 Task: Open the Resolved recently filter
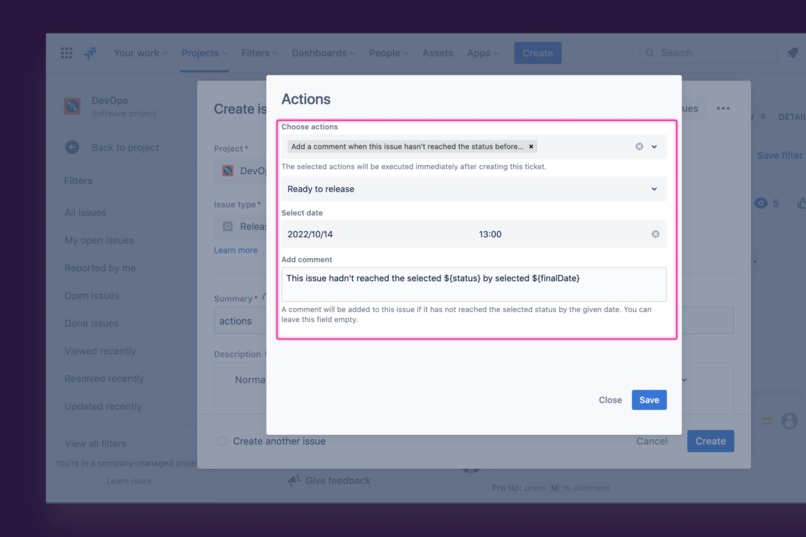point(104,379)
